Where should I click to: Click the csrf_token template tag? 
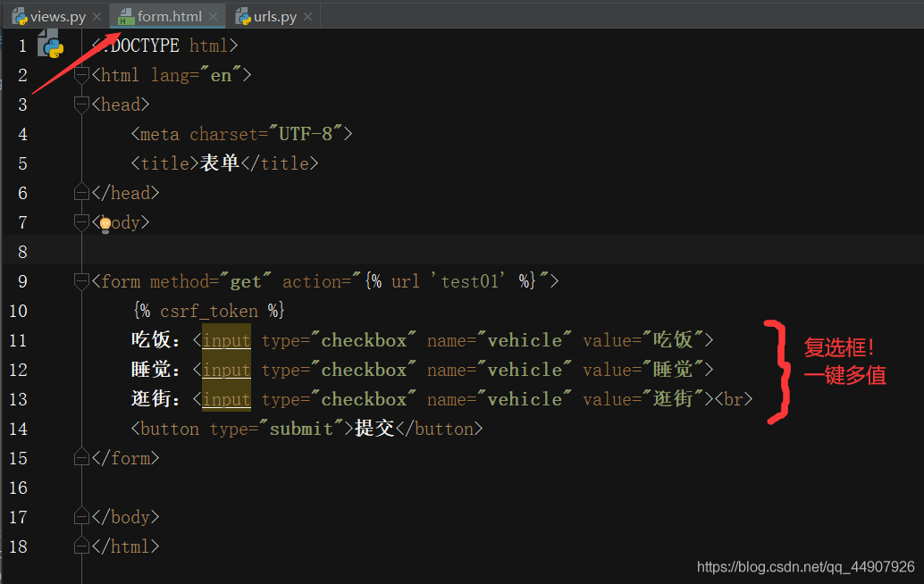tap(208, 311)
